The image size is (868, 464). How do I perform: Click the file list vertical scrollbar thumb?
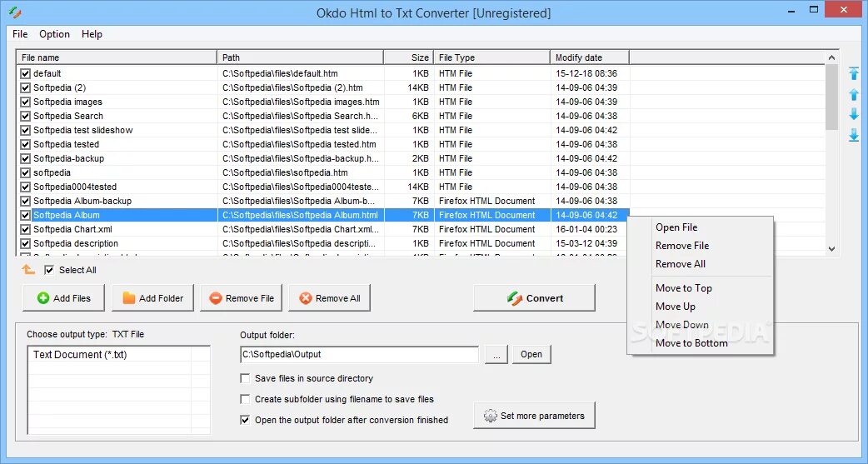click(x=831, y=97)
